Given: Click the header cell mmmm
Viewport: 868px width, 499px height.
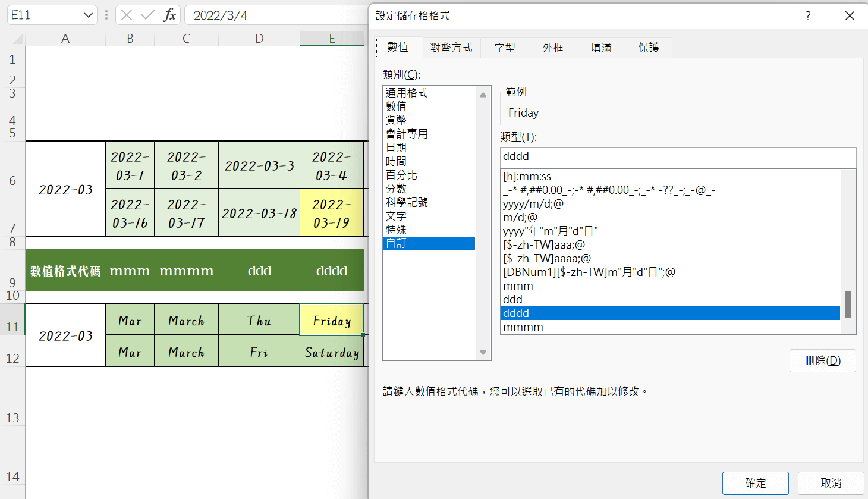Looking at the screenshot, I should 186,271.
